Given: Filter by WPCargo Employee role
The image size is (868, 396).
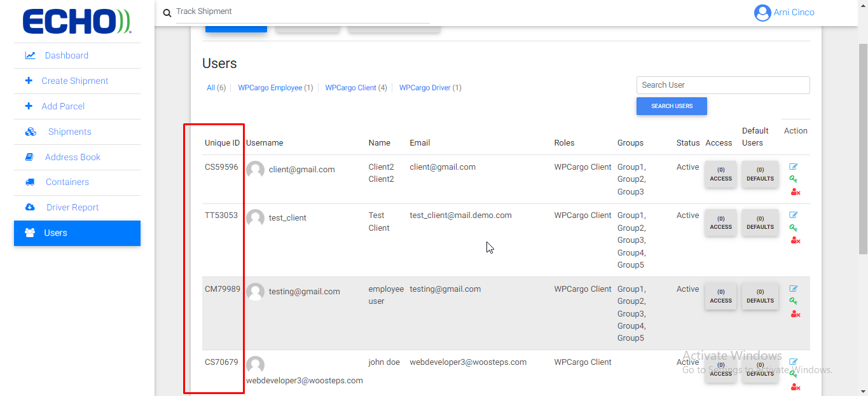Looking at the screenshot, I should (275, 88).
